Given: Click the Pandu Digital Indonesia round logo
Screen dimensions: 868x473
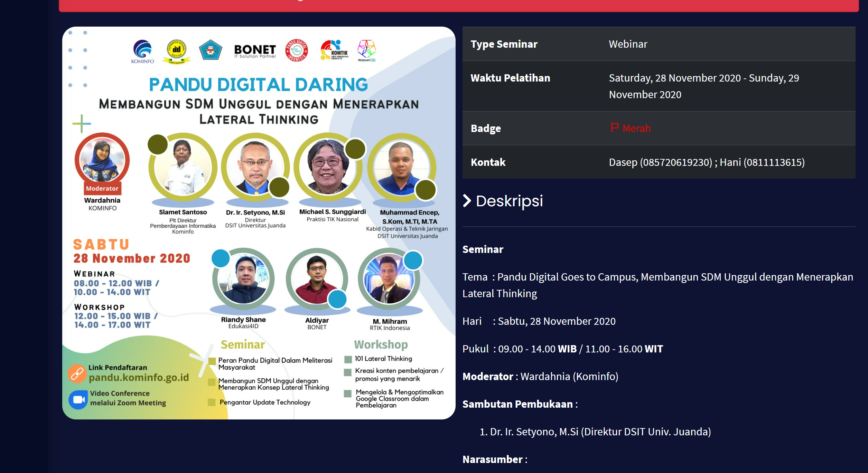Looking at the screenshot, I should point(296,50).
